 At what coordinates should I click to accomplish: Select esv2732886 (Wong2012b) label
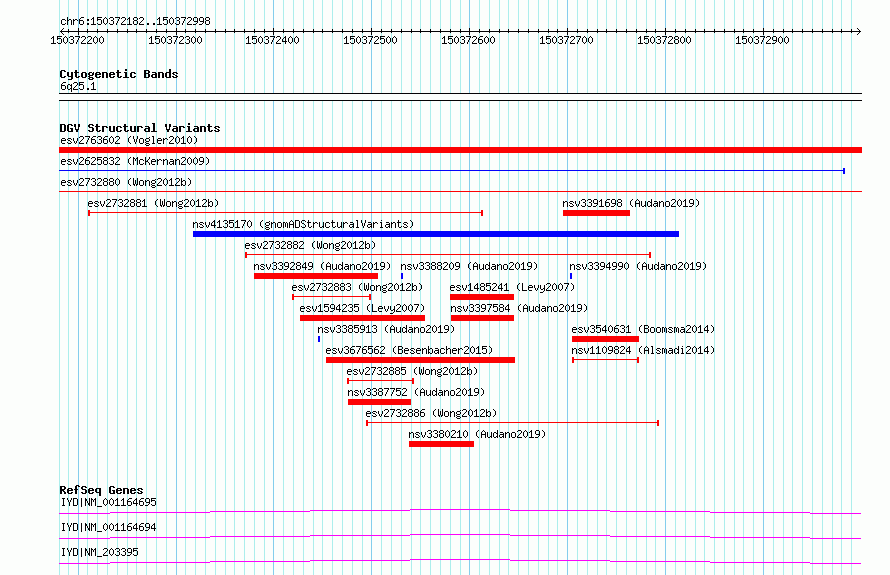(431, 413)
